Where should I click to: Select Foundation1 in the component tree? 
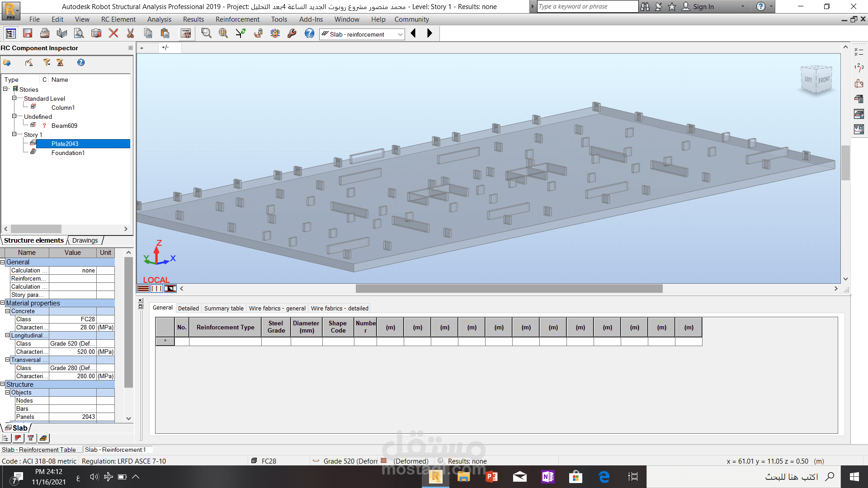pos(68,153)
